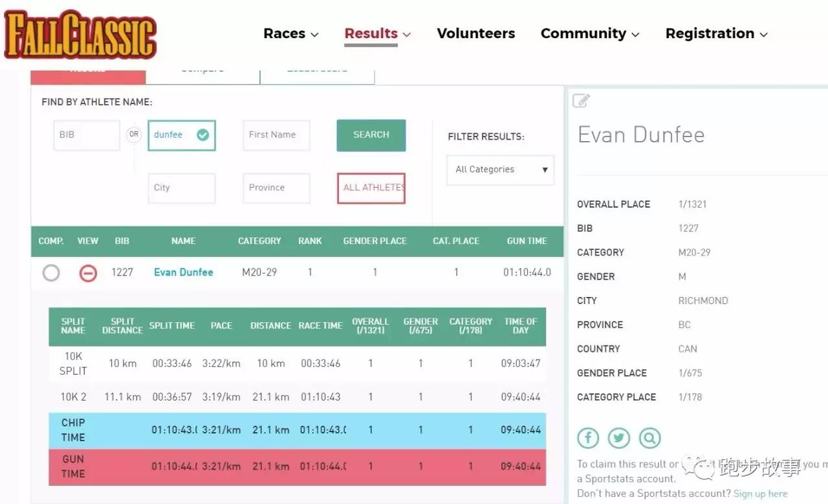Click category place value 1/178
The image size is (828, 504).
[690, 397]
